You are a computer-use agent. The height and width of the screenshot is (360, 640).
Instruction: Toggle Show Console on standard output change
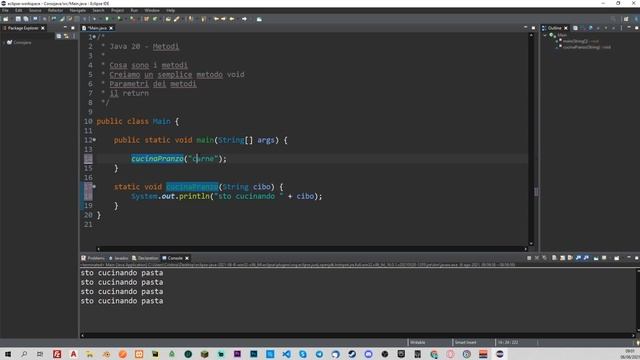click(x=578, y=258)
